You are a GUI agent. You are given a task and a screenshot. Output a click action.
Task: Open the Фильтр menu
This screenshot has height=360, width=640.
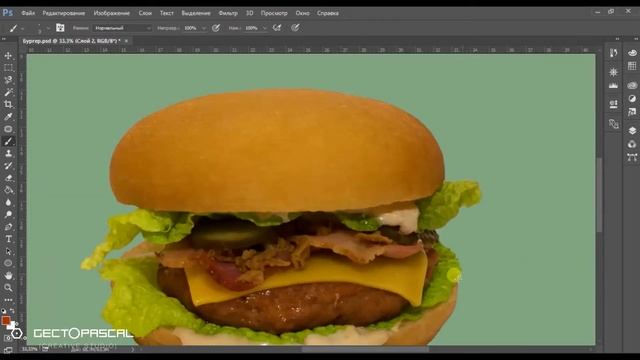click(x=228, y=13)
